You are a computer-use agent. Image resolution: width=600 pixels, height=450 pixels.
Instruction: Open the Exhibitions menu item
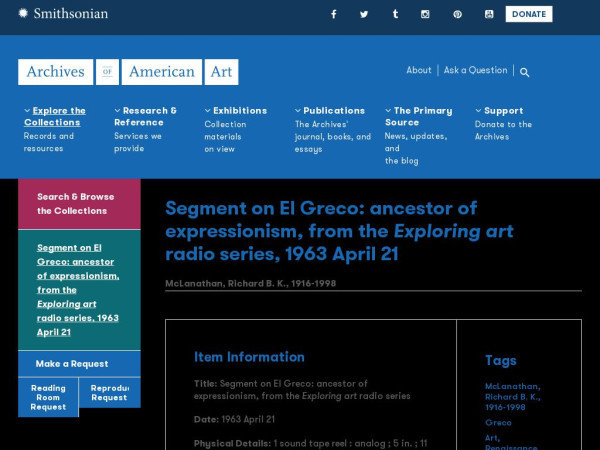click(x=240, y=111)
